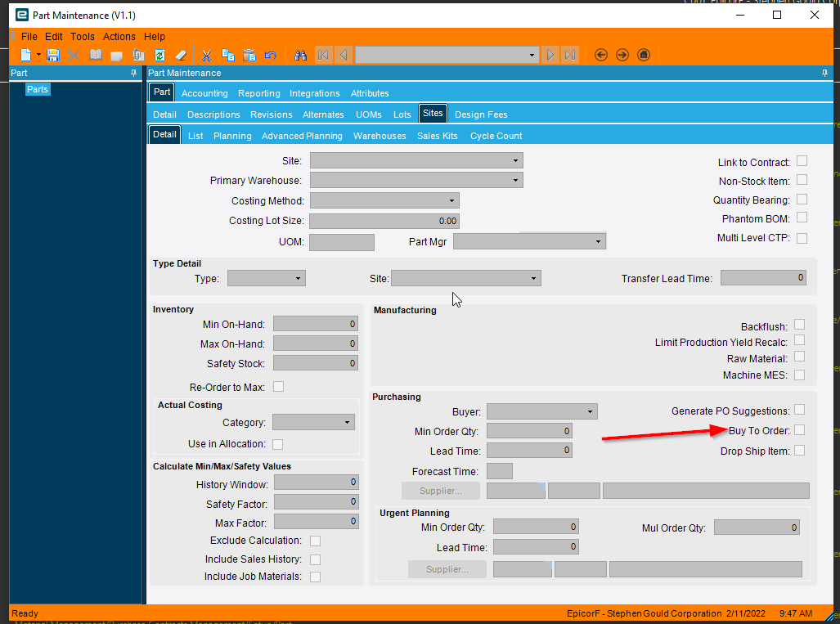Click the Save floppy disk icon
The height and width of the screenshot is (624, 840).
click(x=52, y=55)
